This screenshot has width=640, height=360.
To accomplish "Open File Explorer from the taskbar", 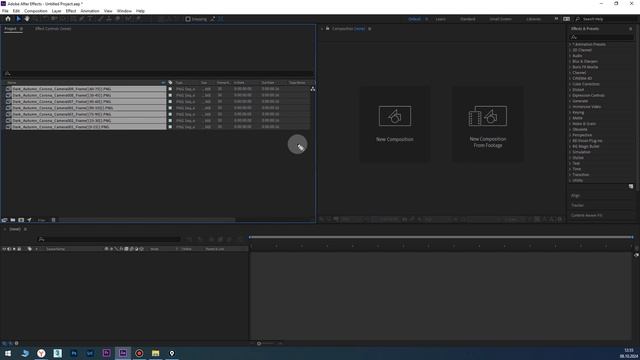I will click(156, 353).
